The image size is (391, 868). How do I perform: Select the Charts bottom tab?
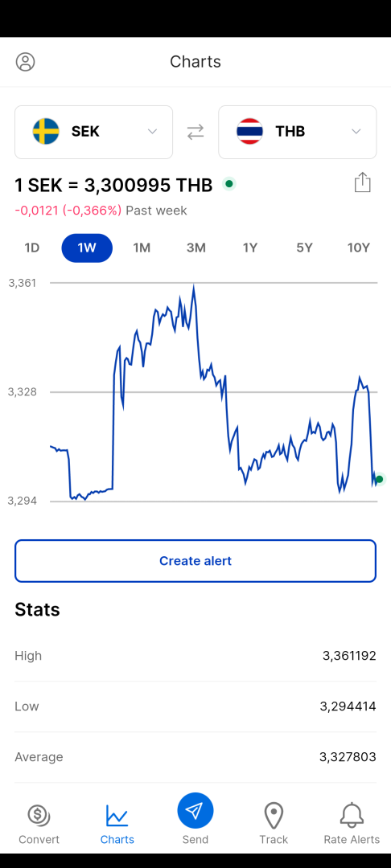(x=117, y=825)
